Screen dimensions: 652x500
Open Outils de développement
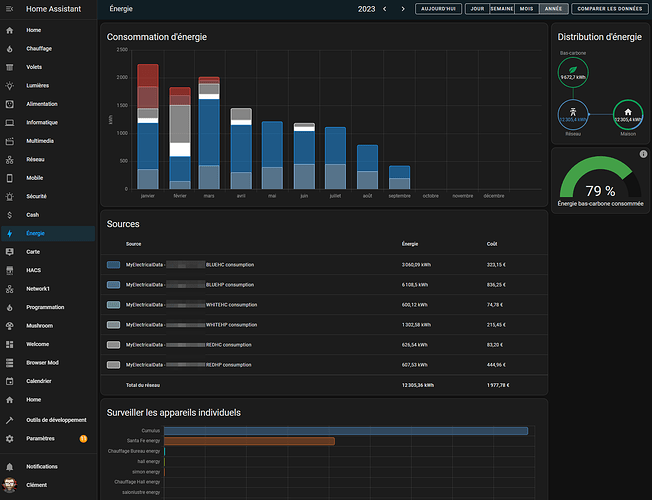56,420
